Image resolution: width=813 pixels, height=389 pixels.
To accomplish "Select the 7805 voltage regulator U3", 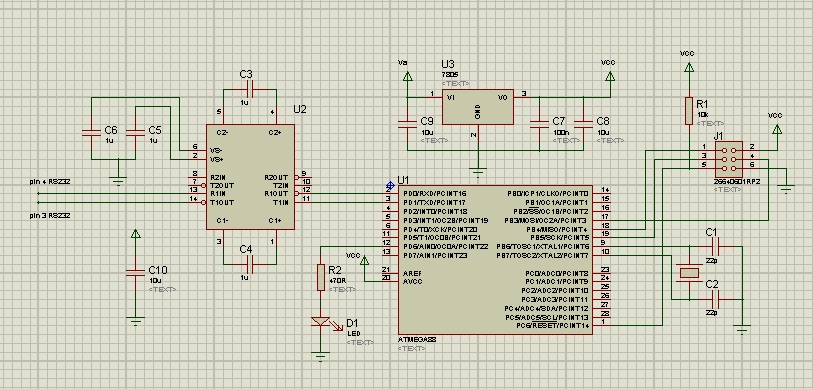I will coord(478,106).
